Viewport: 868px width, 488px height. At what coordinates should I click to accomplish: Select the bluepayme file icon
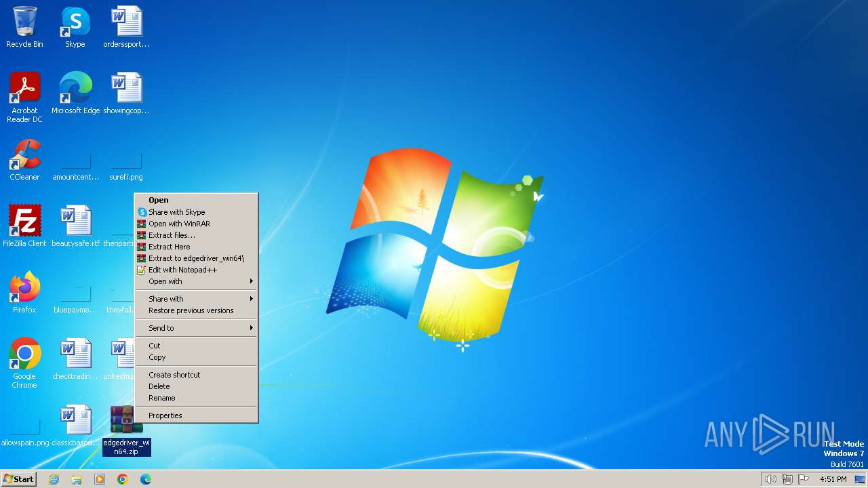(x=75, y=300)
